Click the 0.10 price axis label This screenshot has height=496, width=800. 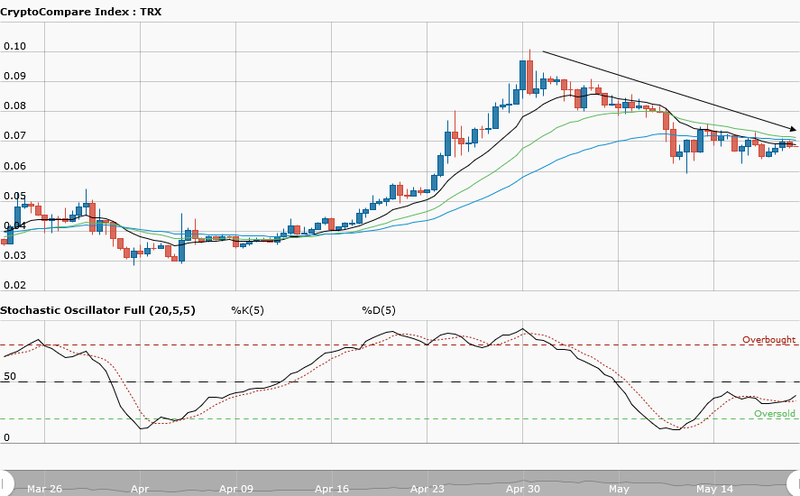point(14,46)
